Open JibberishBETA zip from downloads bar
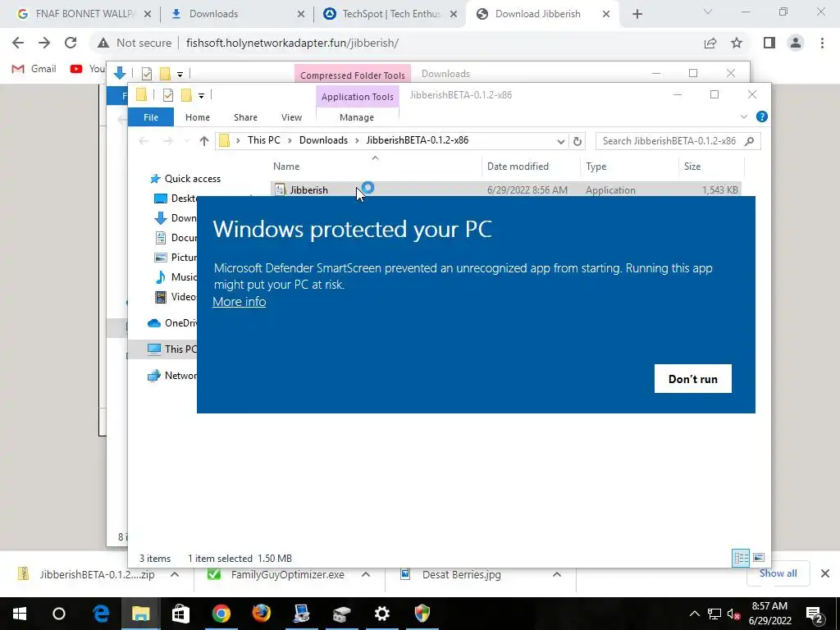Viewport: 840px width, 630px height. coord(87,574)
